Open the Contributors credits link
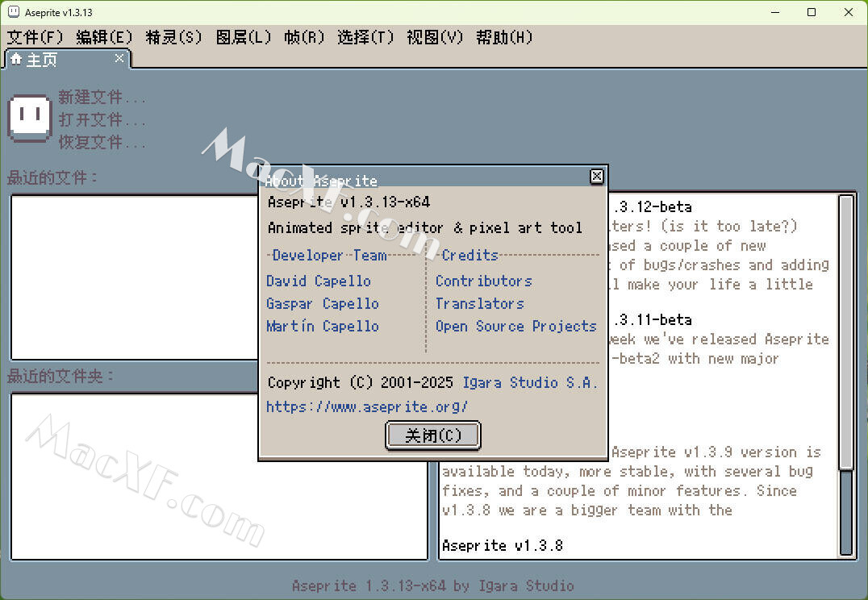Image resolution: width=868 pixels, height=600 pixels. coord(484,281)
